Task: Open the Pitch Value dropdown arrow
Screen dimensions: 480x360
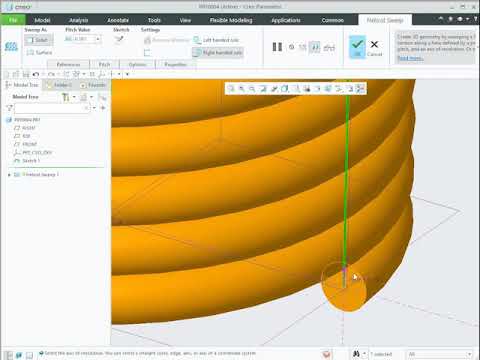Action: [x=98, y=39]
